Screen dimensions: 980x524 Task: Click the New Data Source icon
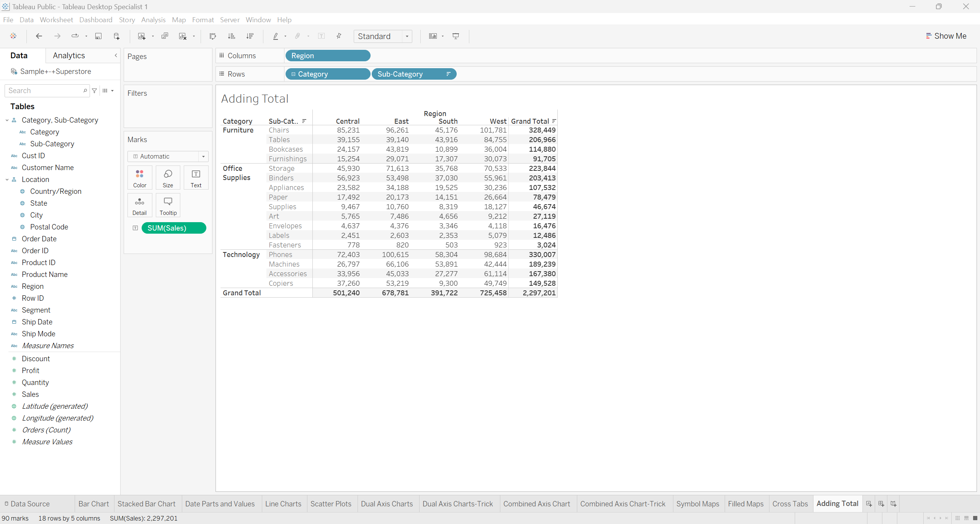tap(117, 36)
